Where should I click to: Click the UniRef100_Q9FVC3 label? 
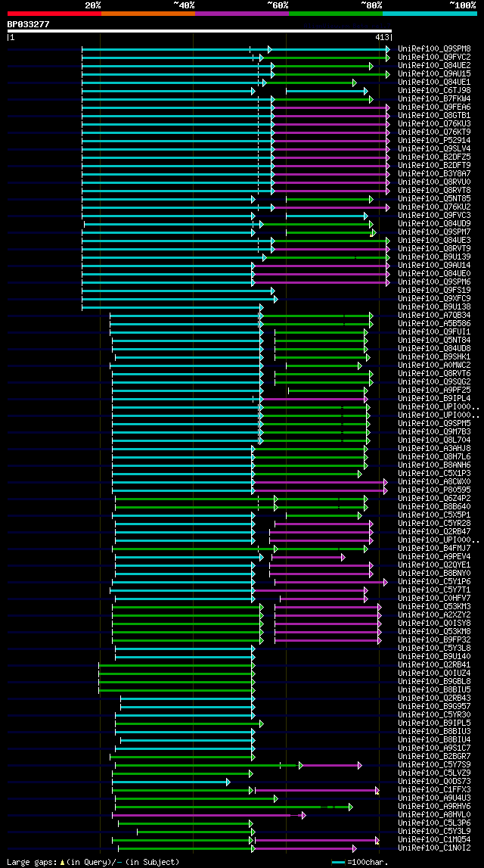tap(434, 215)
